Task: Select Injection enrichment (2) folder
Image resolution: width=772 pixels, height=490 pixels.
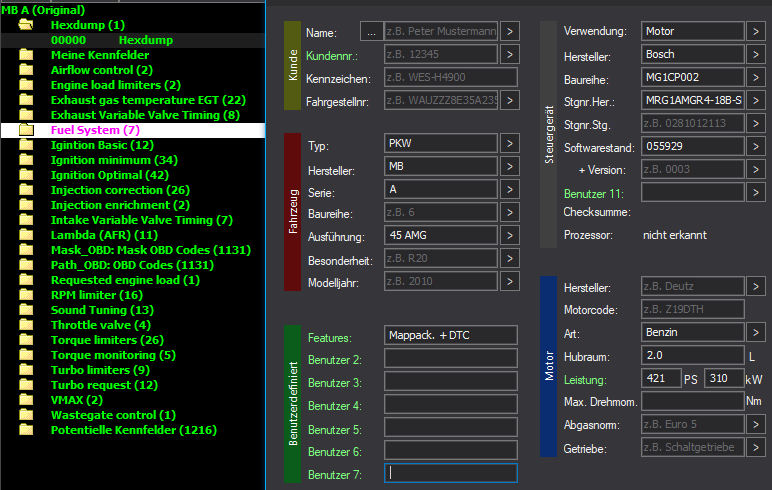Action: 120,205
